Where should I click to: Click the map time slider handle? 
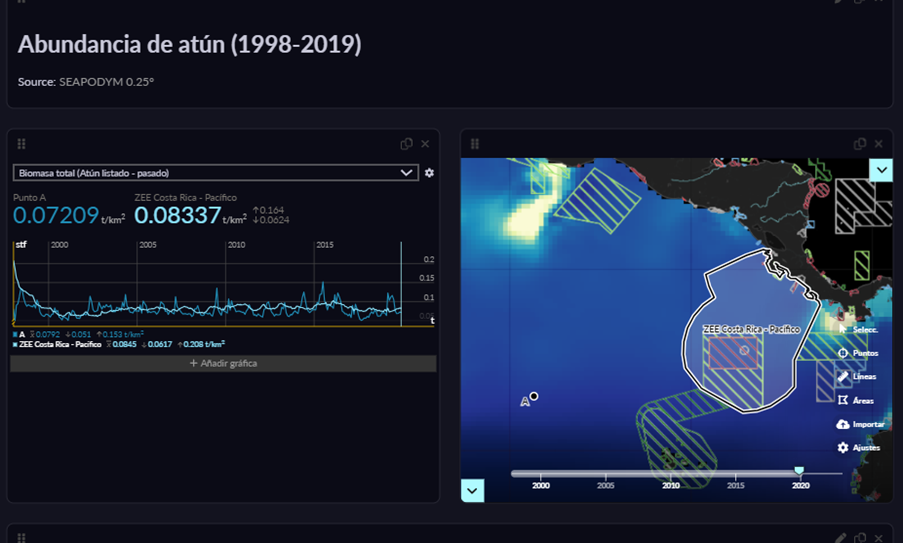[x=798, y=471]
